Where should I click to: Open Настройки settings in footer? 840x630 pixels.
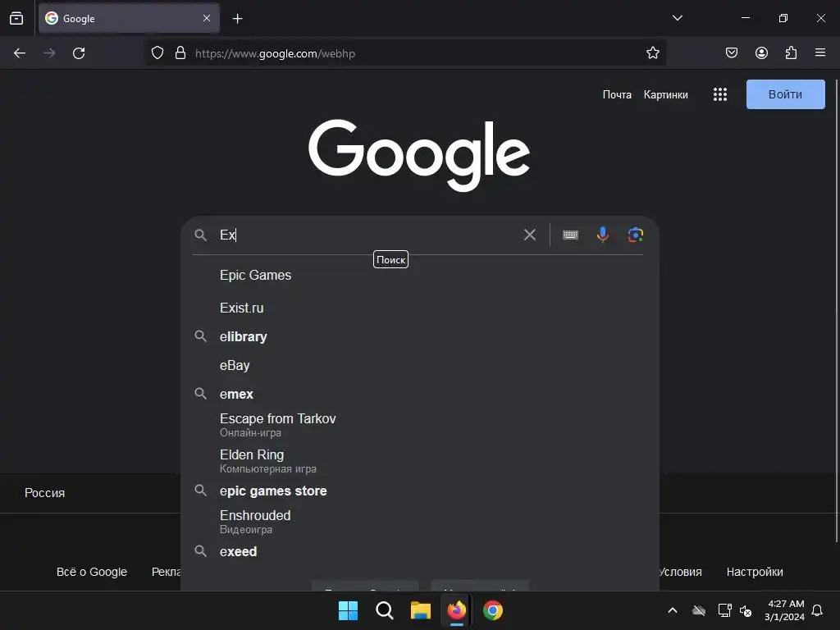[755, 572]
